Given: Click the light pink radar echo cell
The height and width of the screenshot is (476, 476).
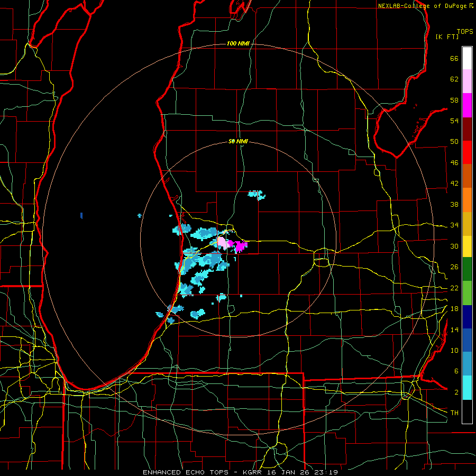Looking at the screenshot, I should coord(223,243).
